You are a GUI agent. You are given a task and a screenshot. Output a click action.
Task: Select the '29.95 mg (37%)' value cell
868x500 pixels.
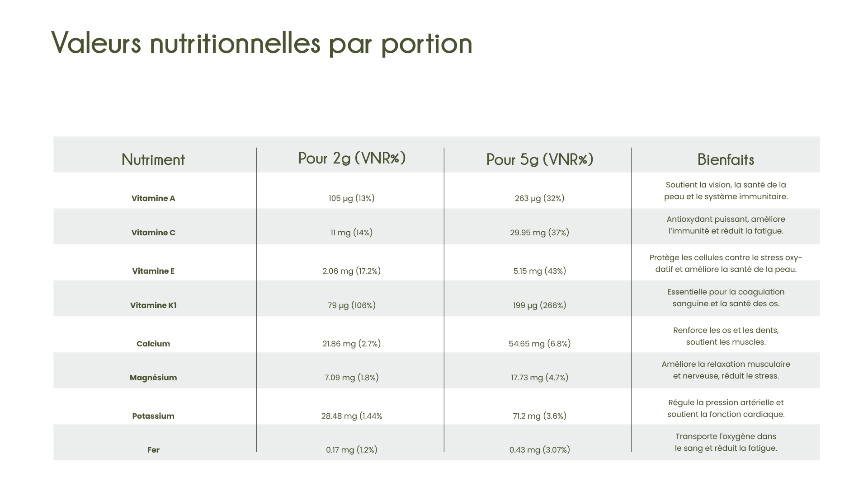tap(539, 233)
